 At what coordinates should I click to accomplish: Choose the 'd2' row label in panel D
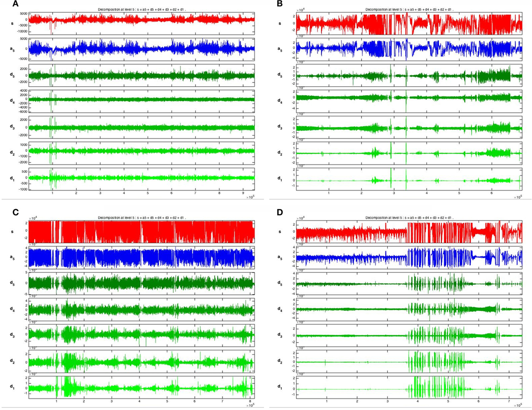click(x=279, y=361)
